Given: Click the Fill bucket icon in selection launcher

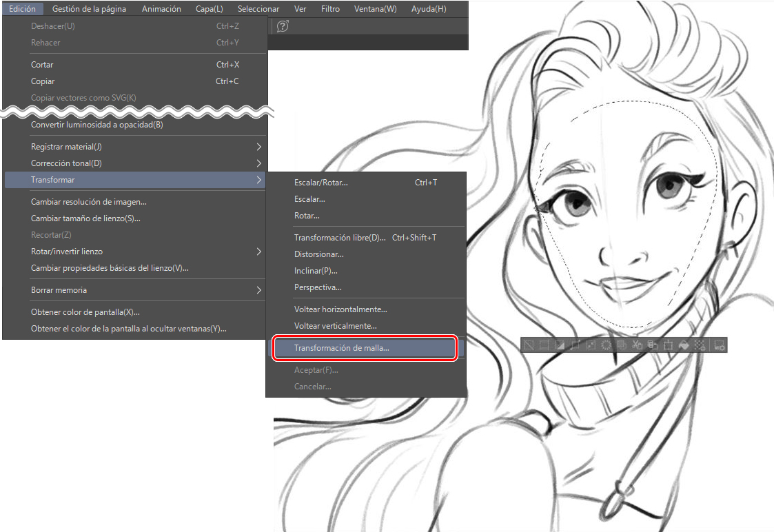Looking at the screenshot, I should 684,345.
